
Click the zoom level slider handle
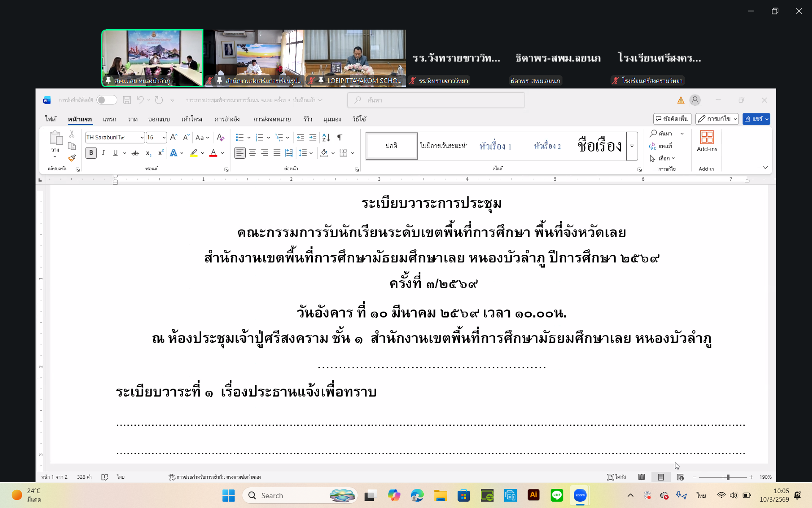click(728, 477)
